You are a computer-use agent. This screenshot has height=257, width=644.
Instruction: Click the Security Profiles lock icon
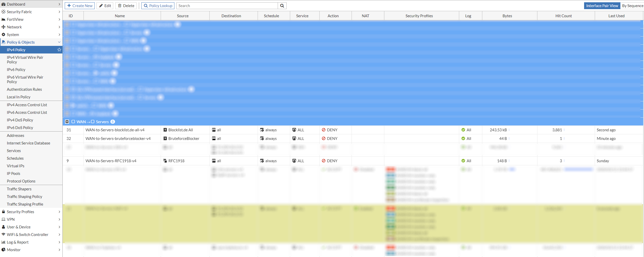[4, 212]
